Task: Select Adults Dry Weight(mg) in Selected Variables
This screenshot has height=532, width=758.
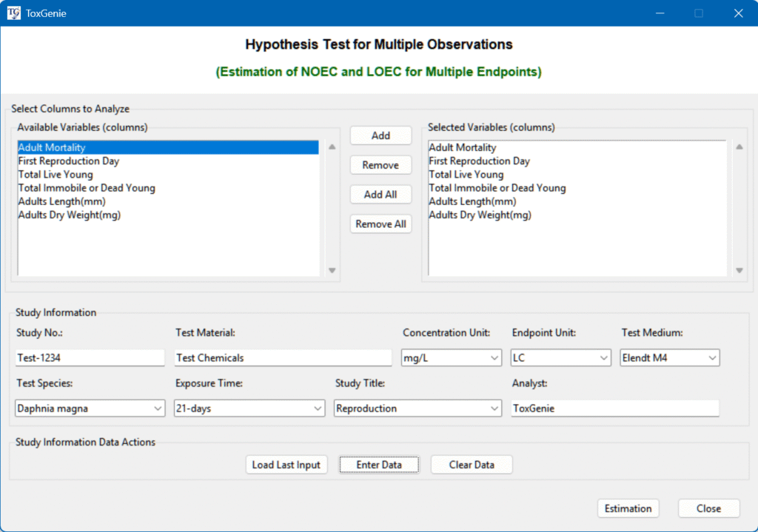Action: tap(480, 215)
